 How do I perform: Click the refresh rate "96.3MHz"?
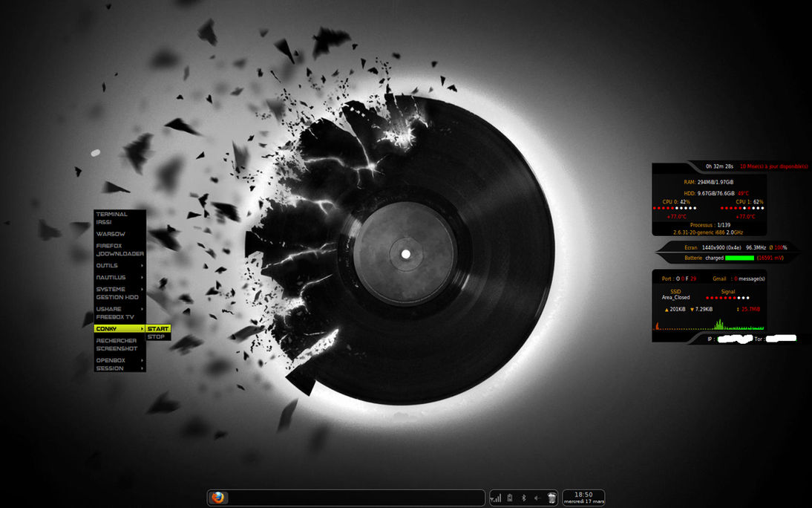coord(756,247)
